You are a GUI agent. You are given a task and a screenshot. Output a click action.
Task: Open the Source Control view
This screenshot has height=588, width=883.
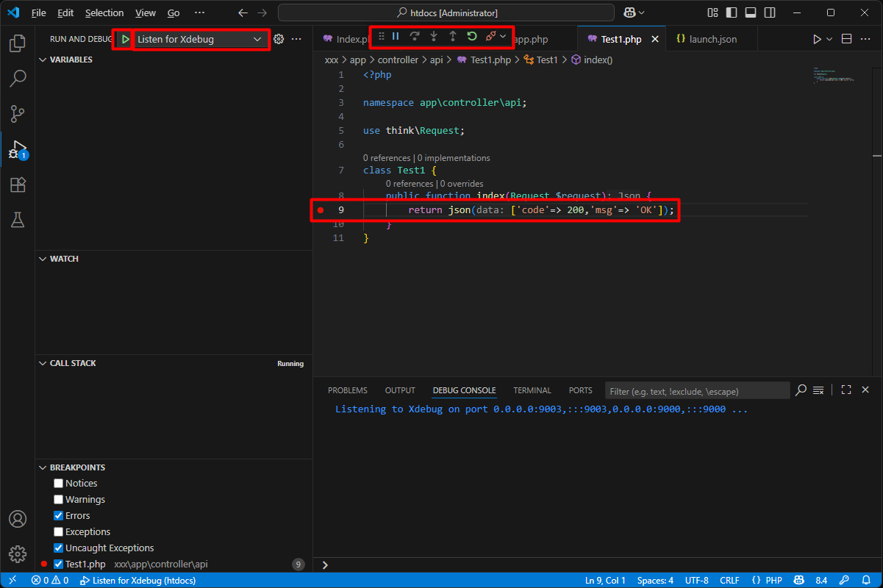point(18,114)
